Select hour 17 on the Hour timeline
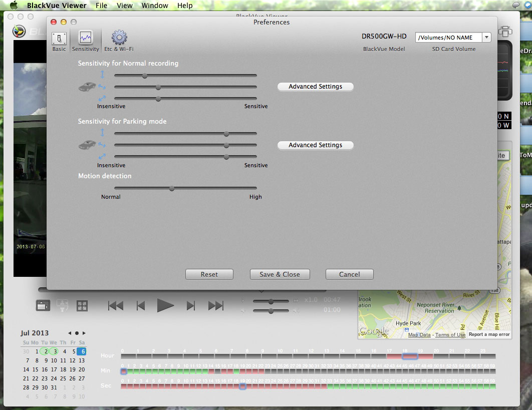532x410 pixels. pyautogui.click(x=394, y=356)
